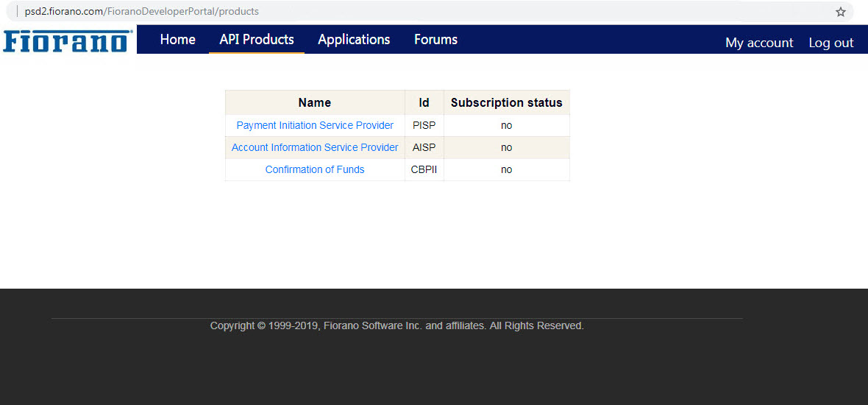Bookmark this page with the star icon
Viewport: 868px width, 405px height.
[x=840, y=12]
